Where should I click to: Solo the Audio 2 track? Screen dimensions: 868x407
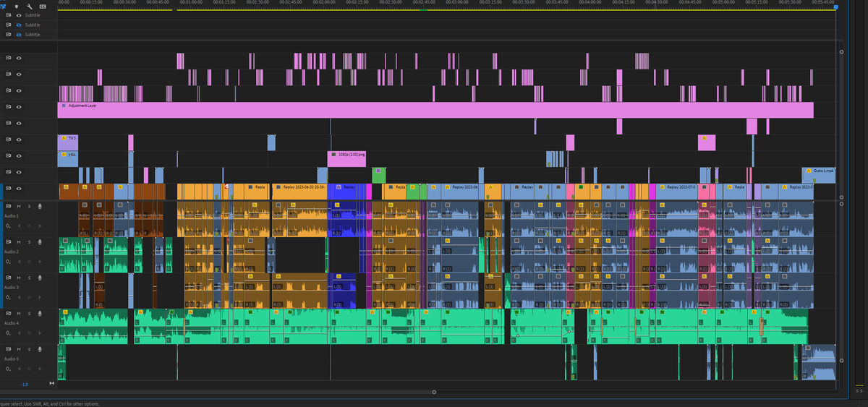click(29, 242)
